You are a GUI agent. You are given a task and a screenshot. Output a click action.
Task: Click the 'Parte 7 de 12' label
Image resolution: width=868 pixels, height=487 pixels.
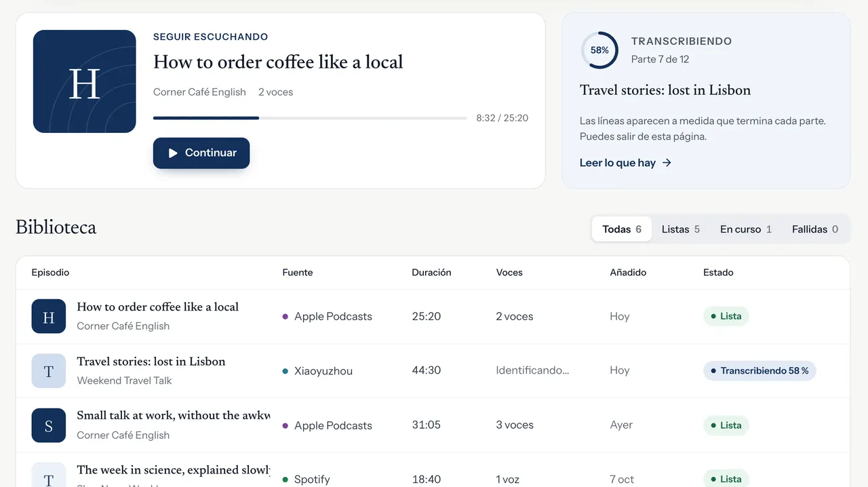(x=660, y=59)
